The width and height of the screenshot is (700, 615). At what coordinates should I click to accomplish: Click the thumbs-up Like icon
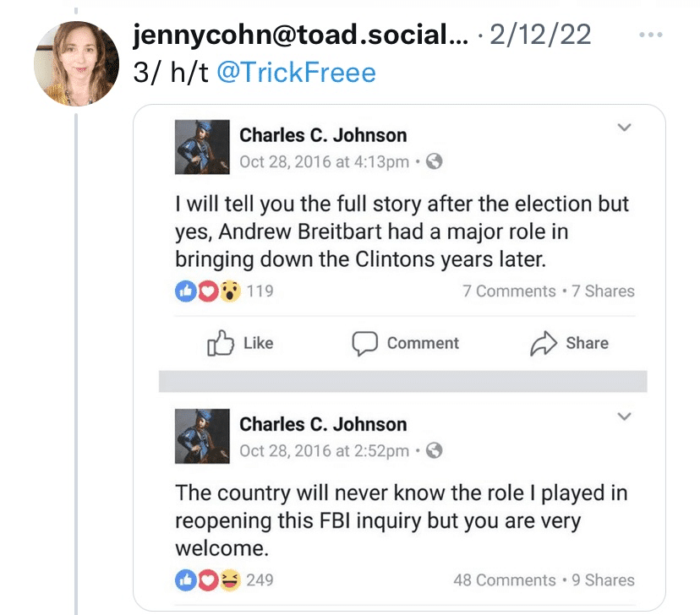coord(221,343)
